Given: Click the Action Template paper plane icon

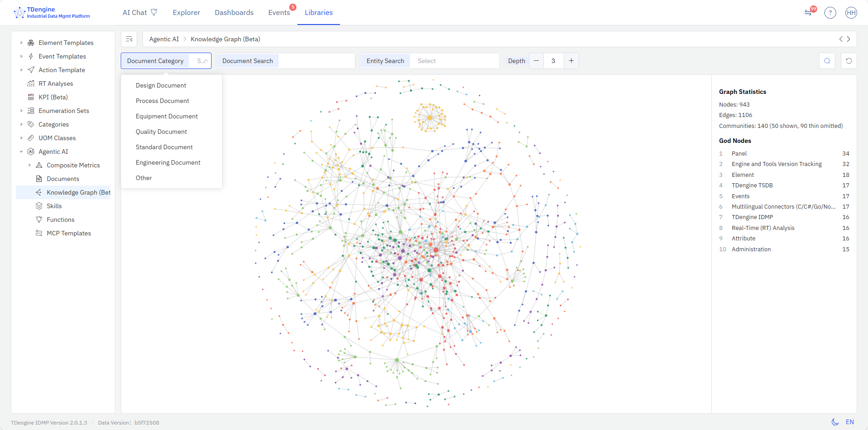Looking at the screenshot, I should 31,70.
